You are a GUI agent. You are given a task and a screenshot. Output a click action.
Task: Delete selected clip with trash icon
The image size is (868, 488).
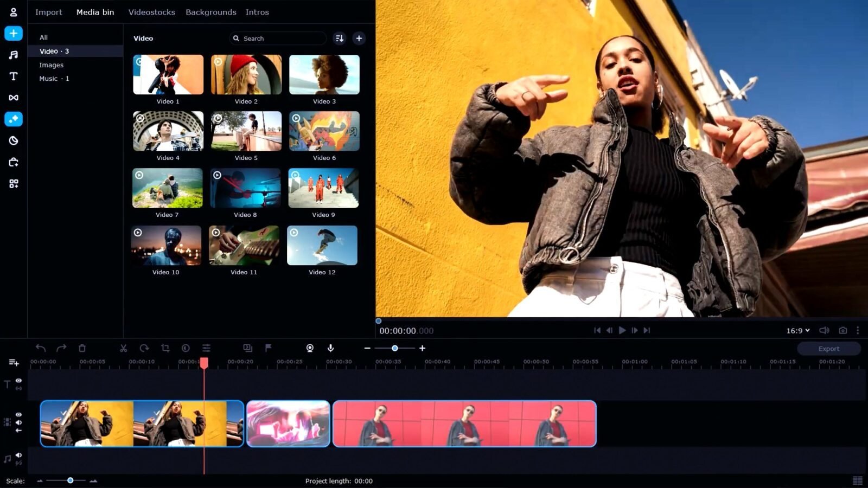pyautogui.click(x=82, y=348)
